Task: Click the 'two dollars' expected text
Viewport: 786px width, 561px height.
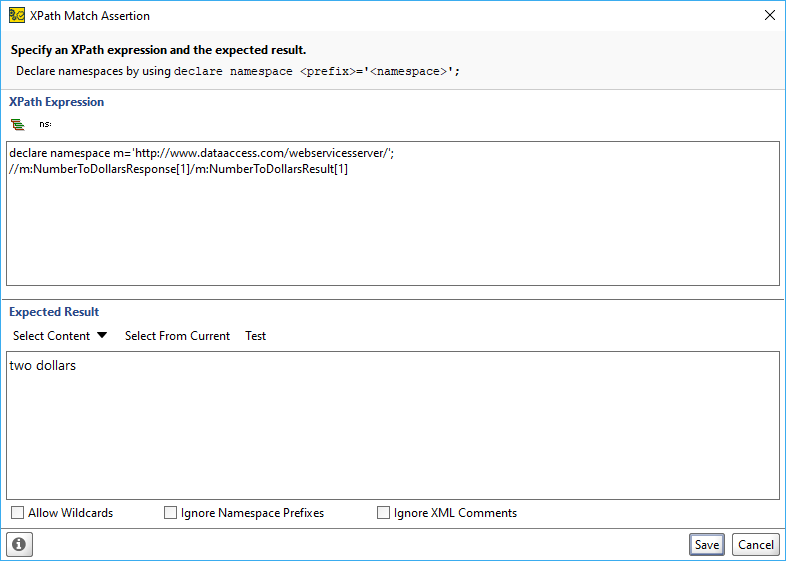Action: (43, 365)
